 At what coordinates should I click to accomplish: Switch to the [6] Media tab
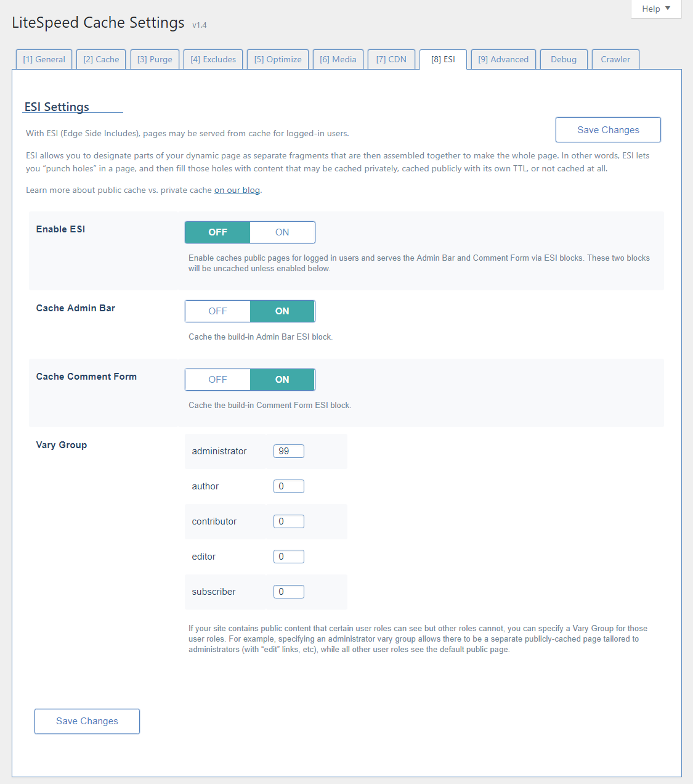pyautogui.click(x=338, y=60)
